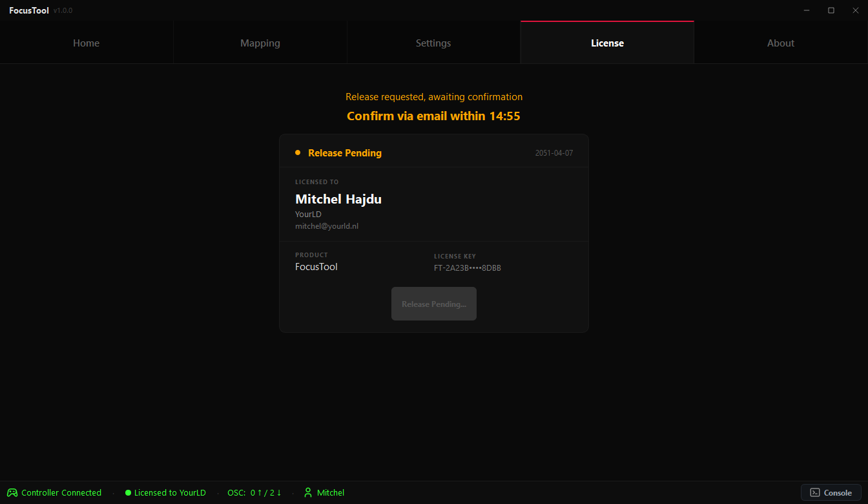Click the license key FT-2A23B••••8DBB

(468, 268)
